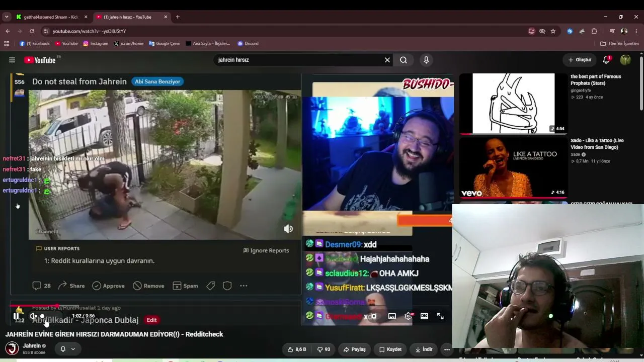Download the video with İndir
Screen dimensions: 644x362
click(x=424, y=349)
